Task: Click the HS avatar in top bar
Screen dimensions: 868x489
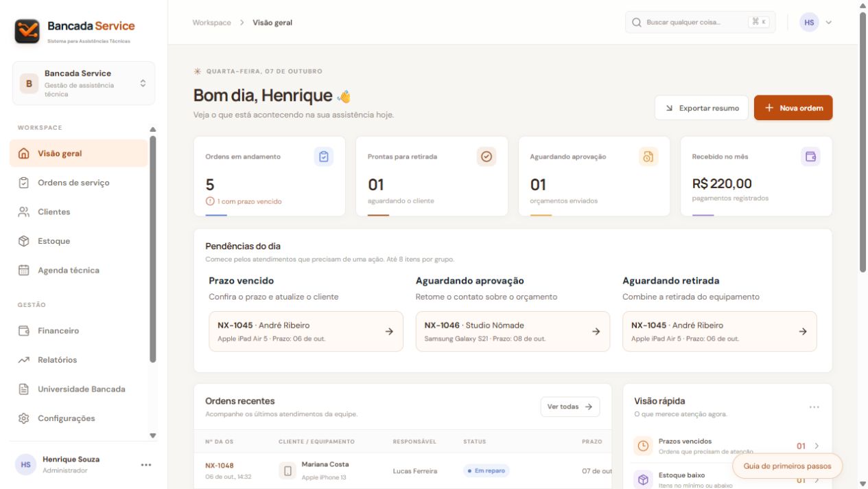Action: (810, 22)
